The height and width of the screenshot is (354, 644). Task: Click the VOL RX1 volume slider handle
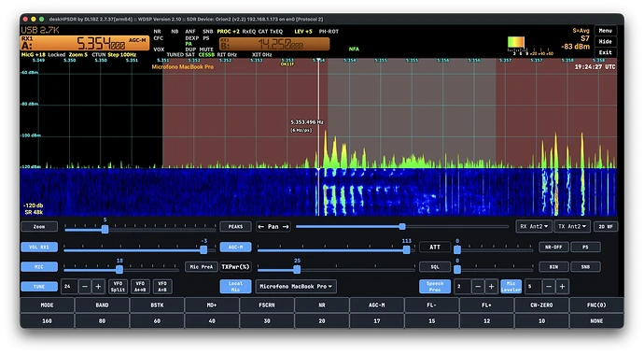click(203, 249)
